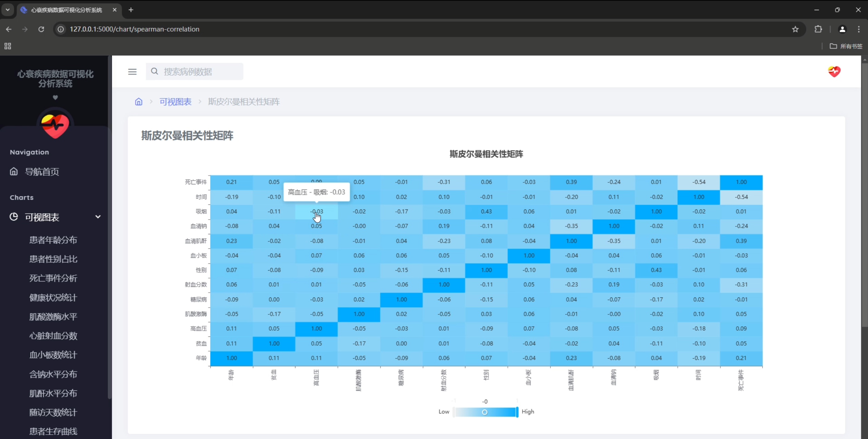This screenshot has height=439, width=868.
Task: Open a new browser tab
Action: coord(131,10)
